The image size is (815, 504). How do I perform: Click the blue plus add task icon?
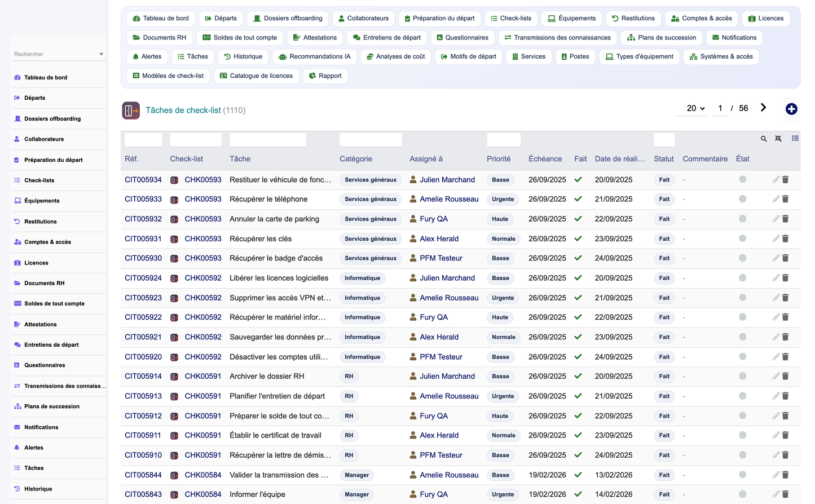click(791, 109)
